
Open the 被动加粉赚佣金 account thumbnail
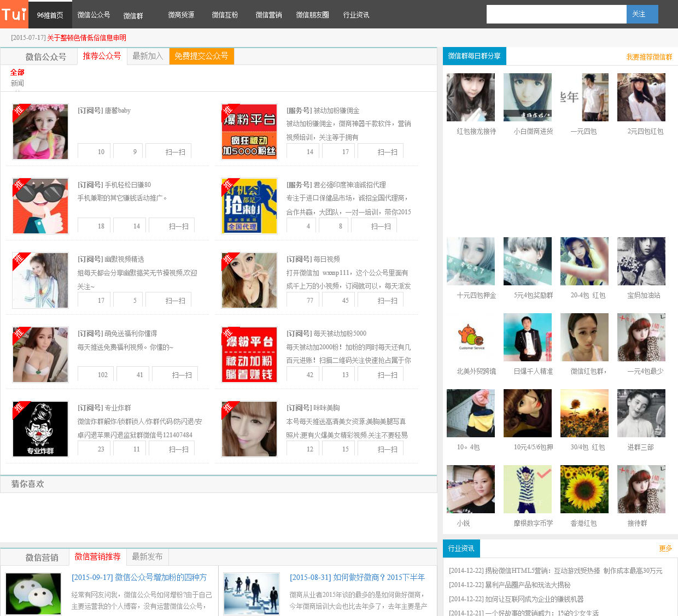(249, 132)
